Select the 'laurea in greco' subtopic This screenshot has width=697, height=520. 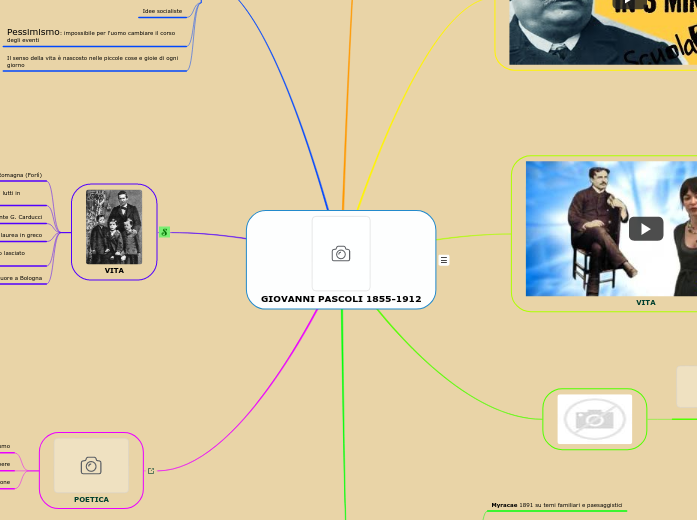[22, 235]
